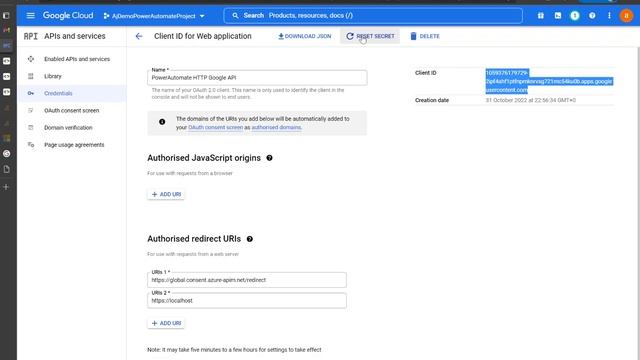
Task: Open Enabled APIs and services page
Action: coord(77,59)
